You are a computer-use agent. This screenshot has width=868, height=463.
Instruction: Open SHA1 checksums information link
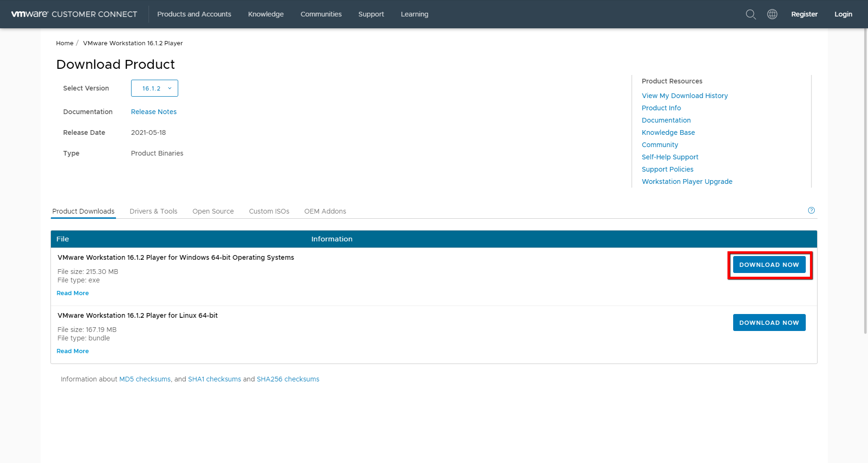click(215, 379)
